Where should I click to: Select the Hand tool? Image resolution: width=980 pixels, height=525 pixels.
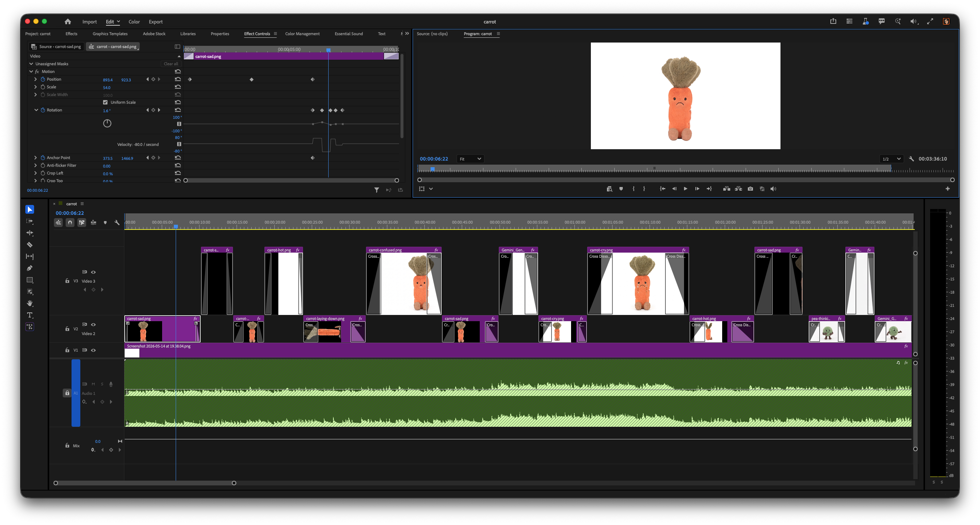(x=30, y=303)
